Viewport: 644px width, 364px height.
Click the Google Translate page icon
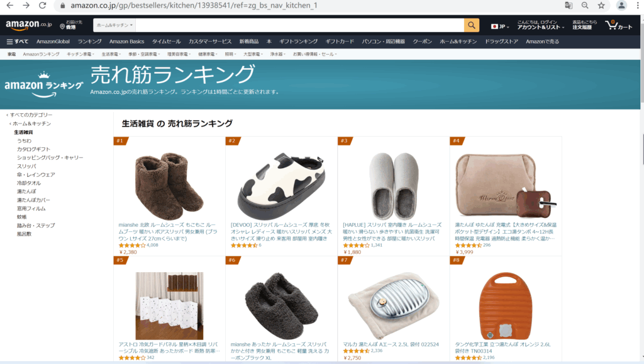(569, 5)
